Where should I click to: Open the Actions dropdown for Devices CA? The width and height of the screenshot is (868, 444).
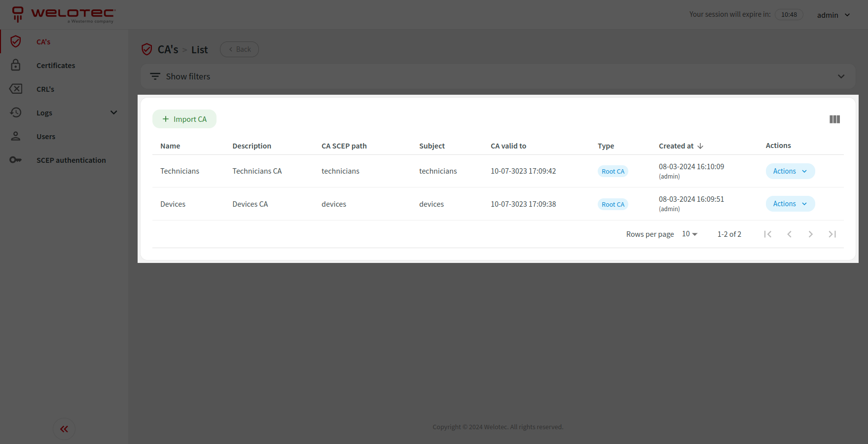tap(790, 203)
